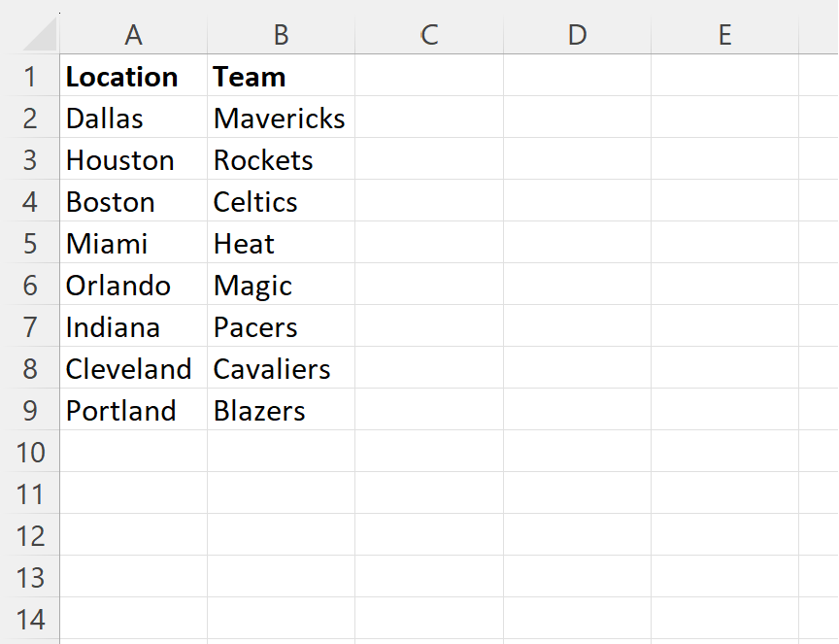Select column D header
This screenshot has width=839, height=644.
point(578,35)
